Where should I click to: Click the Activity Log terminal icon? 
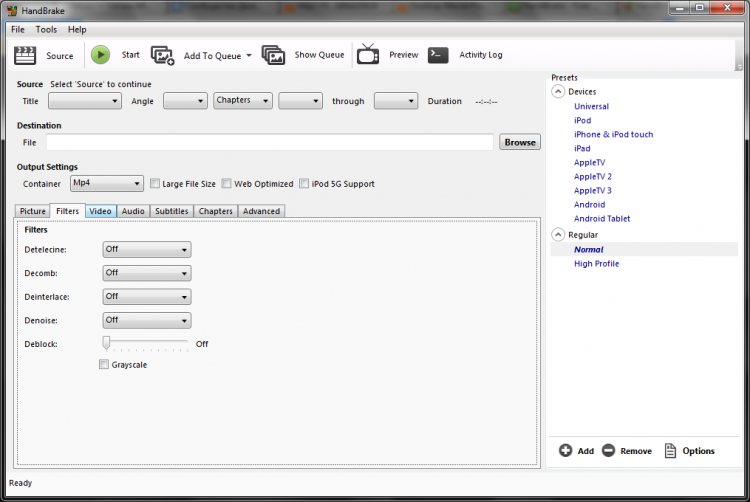click(x=438, y=55)
